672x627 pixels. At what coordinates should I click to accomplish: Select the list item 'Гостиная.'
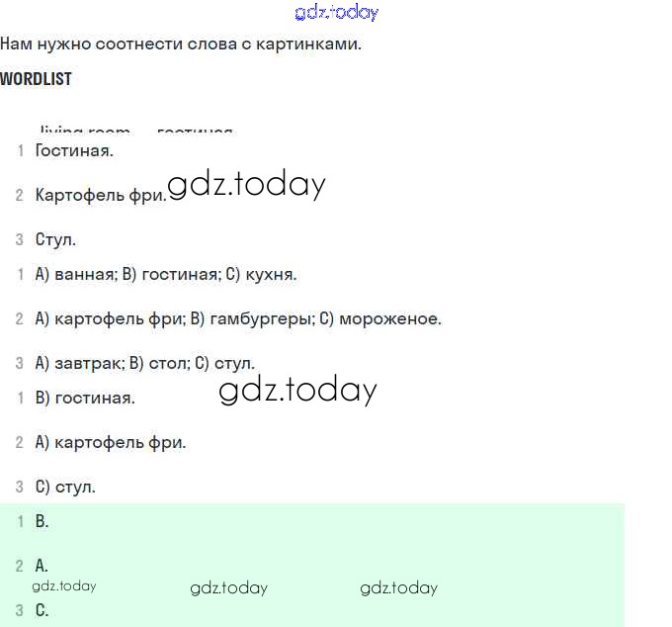point(74,151)
